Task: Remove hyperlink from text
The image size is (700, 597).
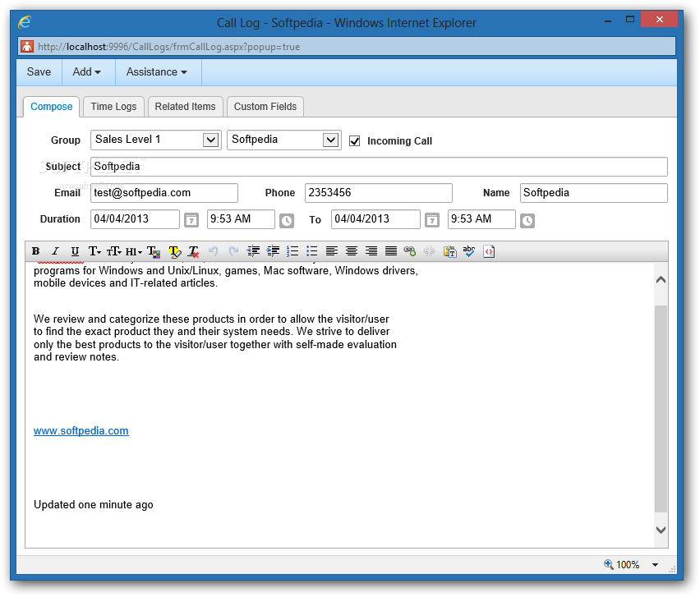Action: click(x=430, y=251)
